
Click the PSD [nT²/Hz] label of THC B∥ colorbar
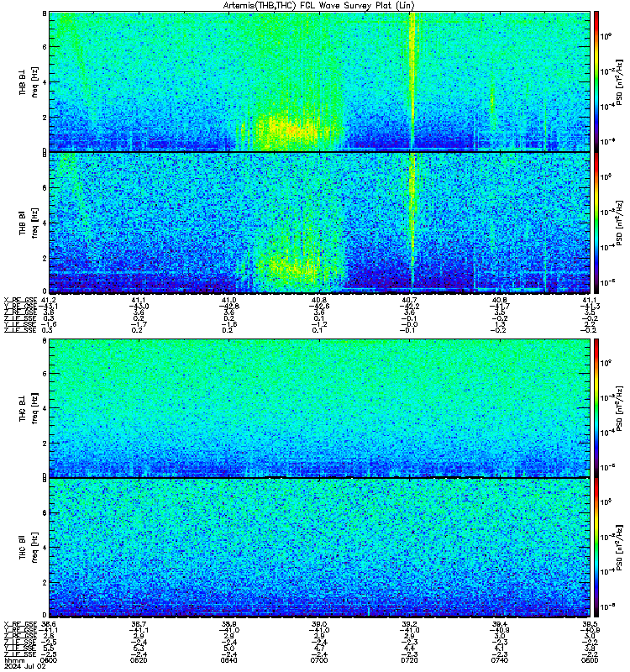tap(620, 548)
